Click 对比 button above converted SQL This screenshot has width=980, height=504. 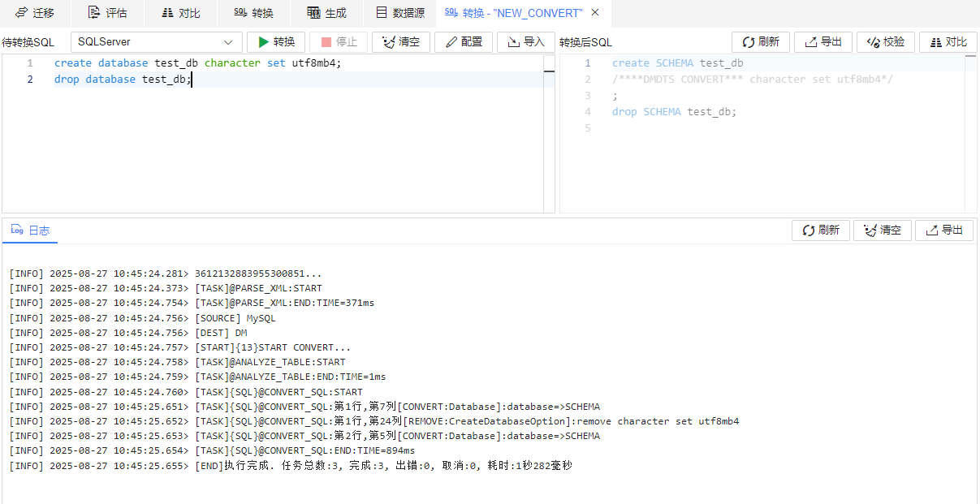(x=948, y=42)
